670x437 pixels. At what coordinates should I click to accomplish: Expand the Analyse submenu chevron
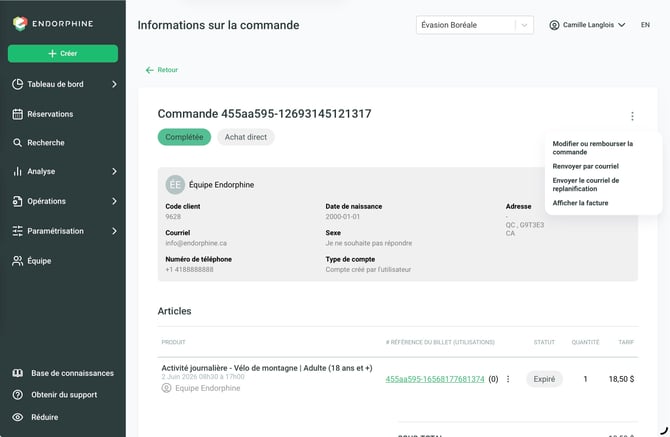tap(114, 171)
